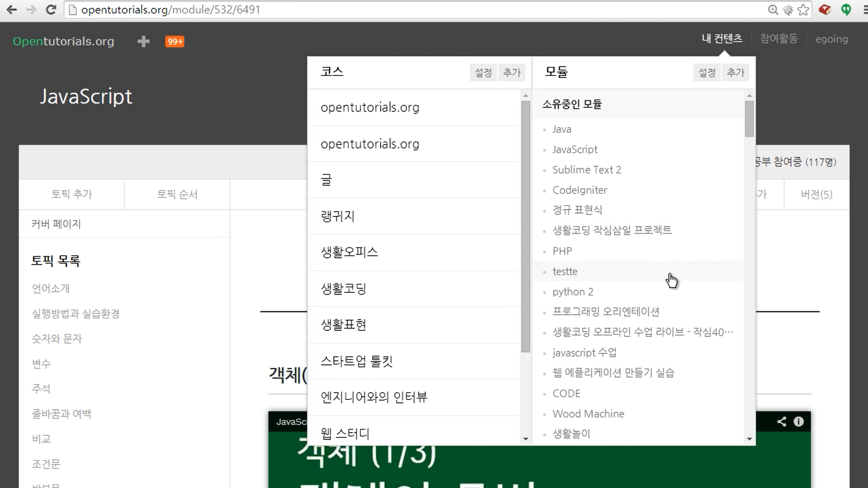868x488 pixels.
Task: Open the 내 컨텐츠 menu
Action: 722,39
